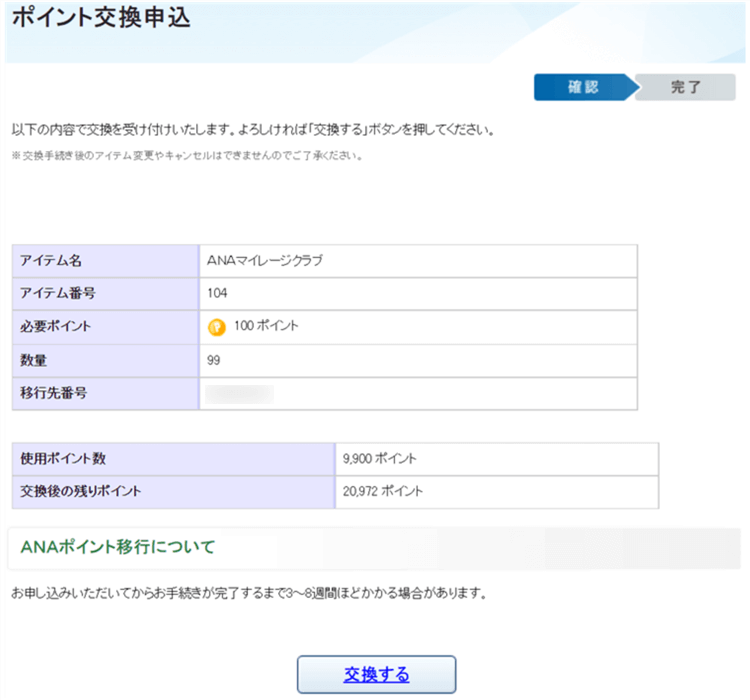This screenshot has width=750, height=700.
Task: Click the quantity value 99
Action: tap(215, 360)
